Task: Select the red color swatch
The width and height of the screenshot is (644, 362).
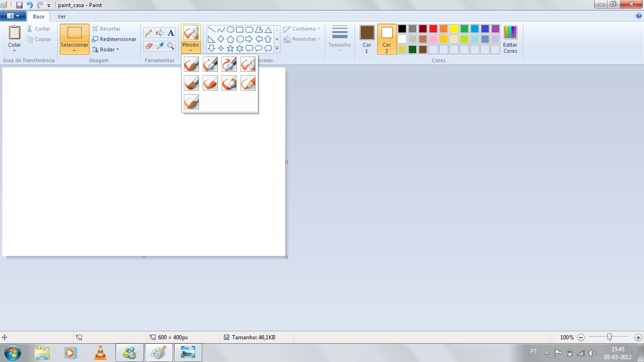Action: point(432,29)
